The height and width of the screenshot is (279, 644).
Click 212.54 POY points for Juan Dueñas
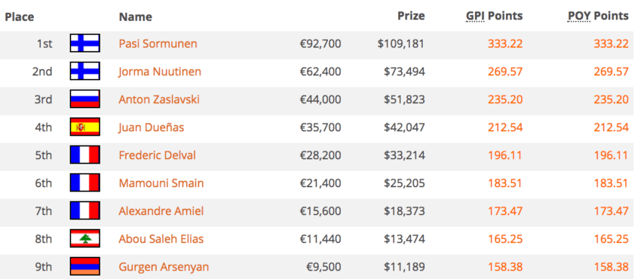611,127
